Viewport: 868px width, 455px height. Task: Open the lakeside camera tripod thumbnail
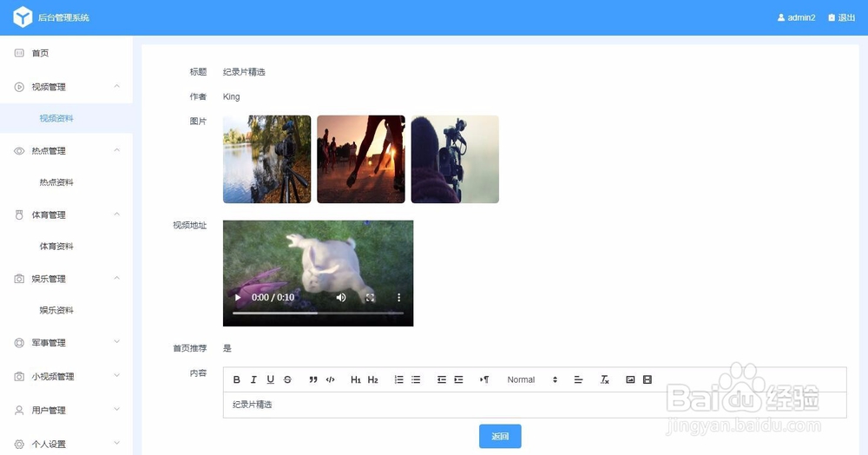(x=266, y=160)
